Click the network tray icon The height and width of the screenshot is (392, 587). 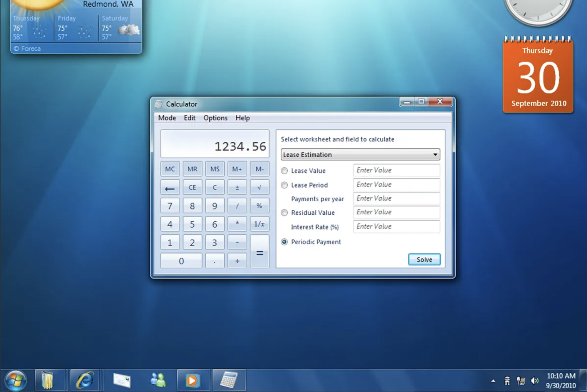[521, 381]
